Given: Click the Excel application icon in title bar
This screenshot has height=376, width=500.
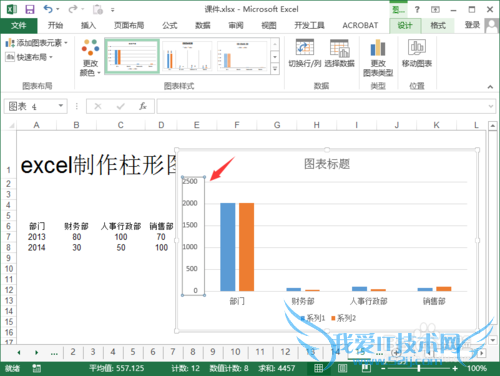Looking at the screenshot, I should 12,9.
